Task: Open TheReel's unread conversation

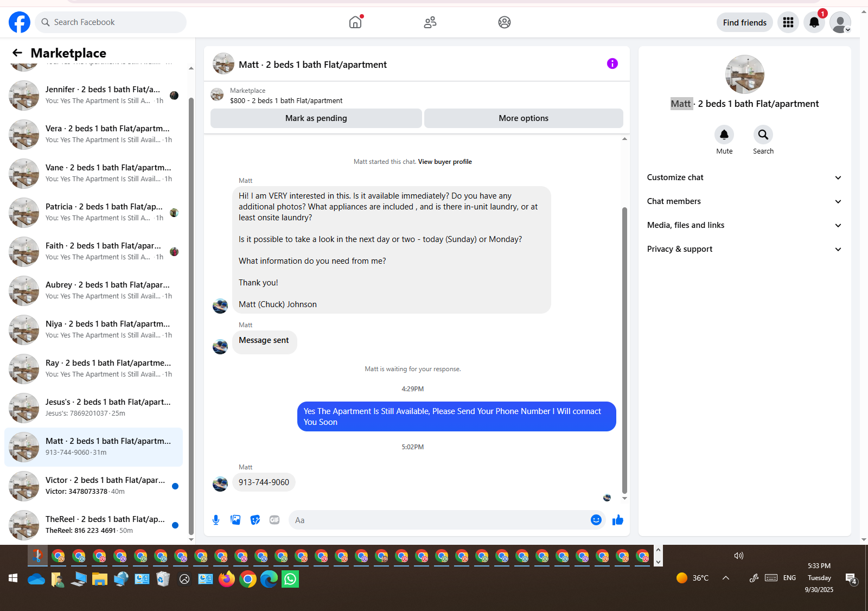Action: click(x=93, y=525)
